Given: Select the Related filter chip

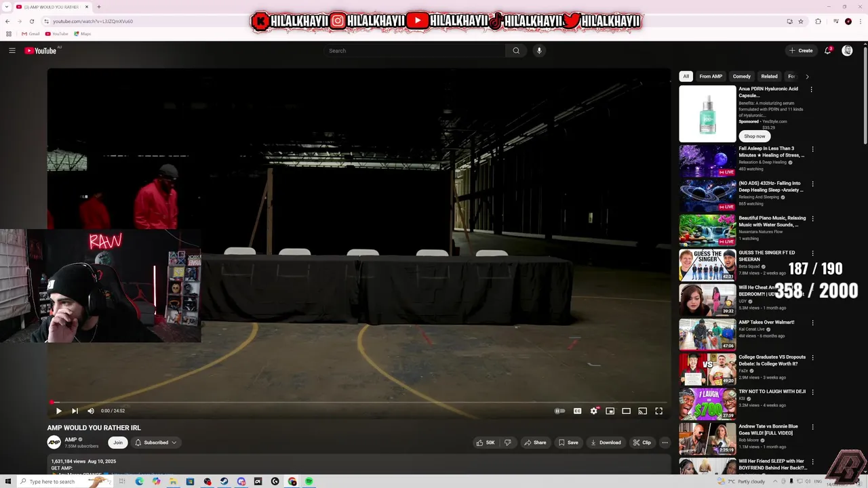Looking at the screenshot, I should click(769, 77).
